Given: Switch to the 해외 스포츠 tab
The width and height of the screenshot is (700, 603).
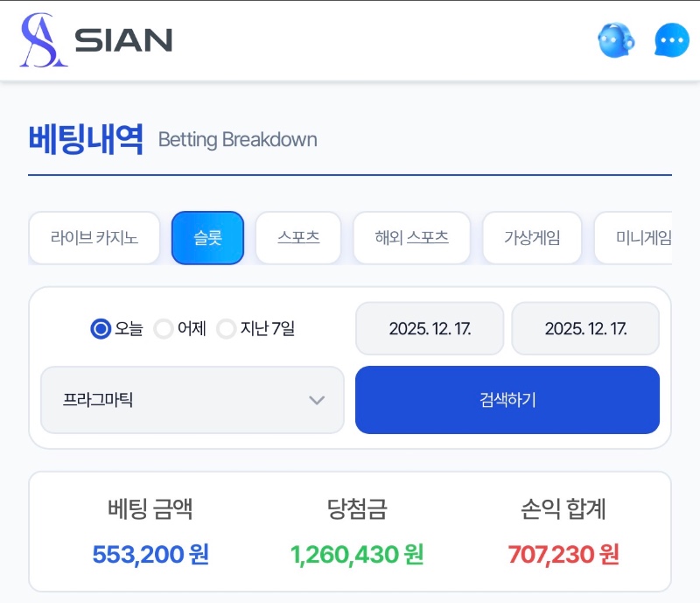Looking at the screenshot, I should (x=411, y=238).
